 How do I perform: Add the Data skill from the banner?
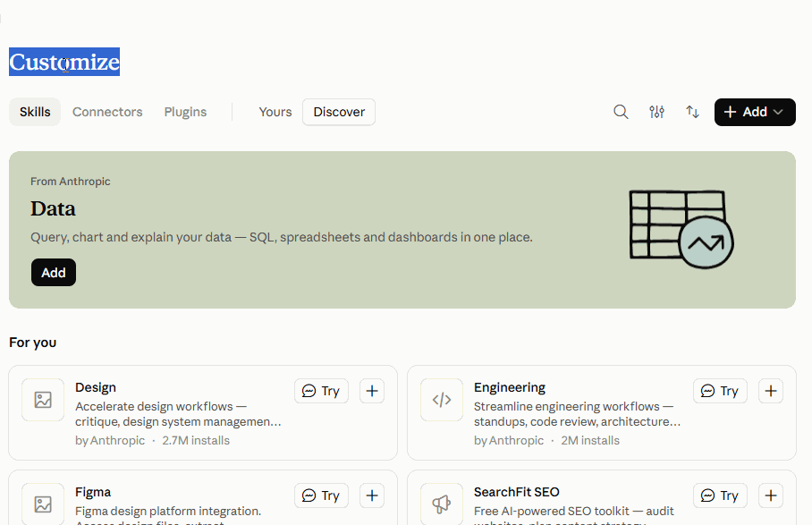click(54, 272)
